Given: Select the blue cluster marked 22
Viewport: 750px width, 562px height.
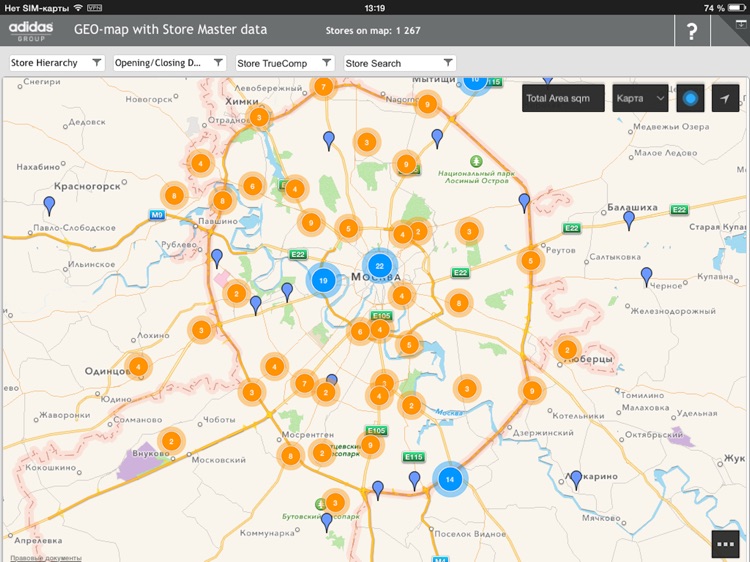Looking at the screenshot, I should pyautogui.click(x=380, y=266).
